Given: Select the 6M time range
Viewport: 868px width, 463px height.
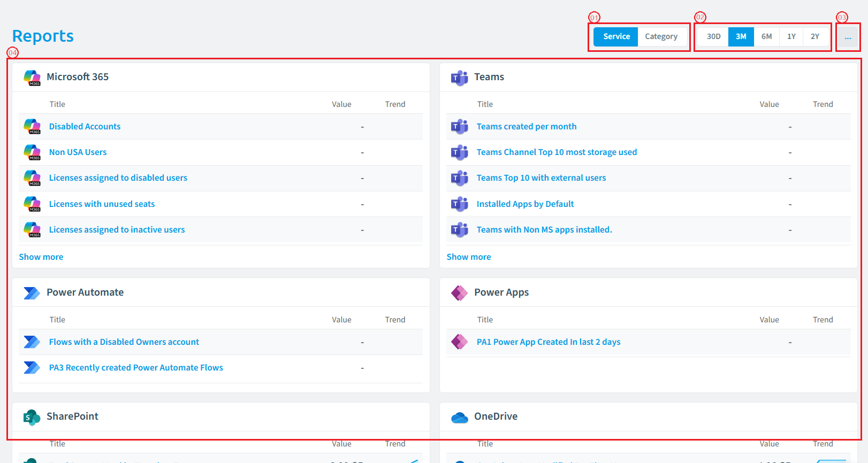Looking at the screenshot, I should (767, 36).
